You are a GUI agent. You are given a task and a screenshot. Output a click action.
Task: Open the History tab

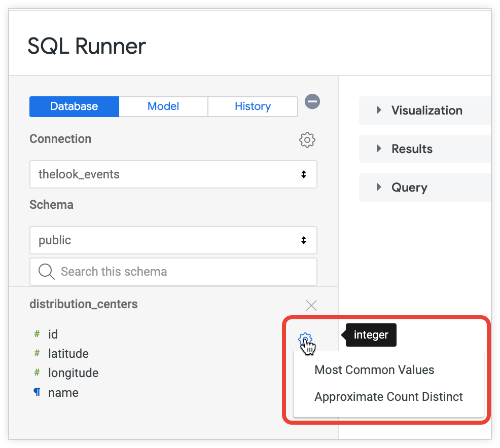click(253, 106)
